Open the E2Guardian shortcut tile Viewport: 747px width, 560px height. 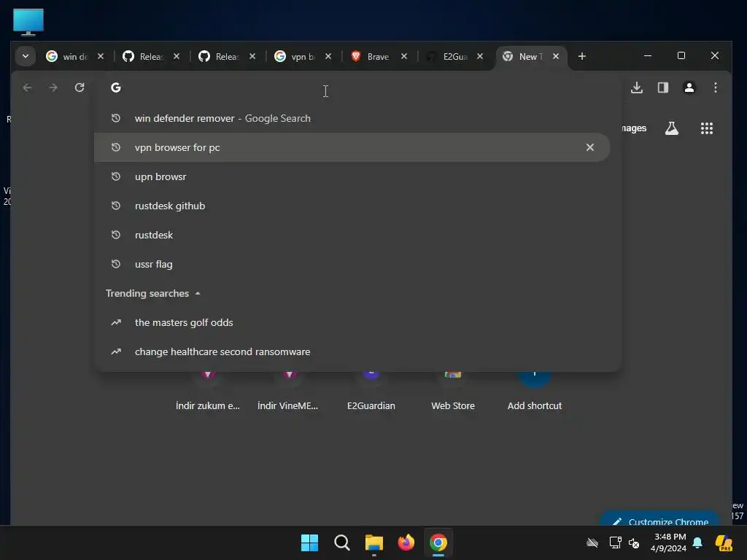pos(371,393)
